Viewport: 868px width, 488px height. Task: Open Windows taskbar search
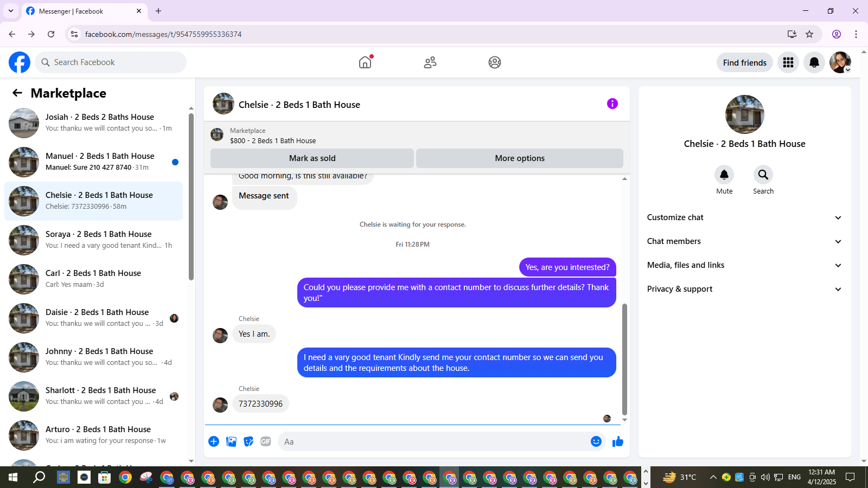tap(39, 477)
